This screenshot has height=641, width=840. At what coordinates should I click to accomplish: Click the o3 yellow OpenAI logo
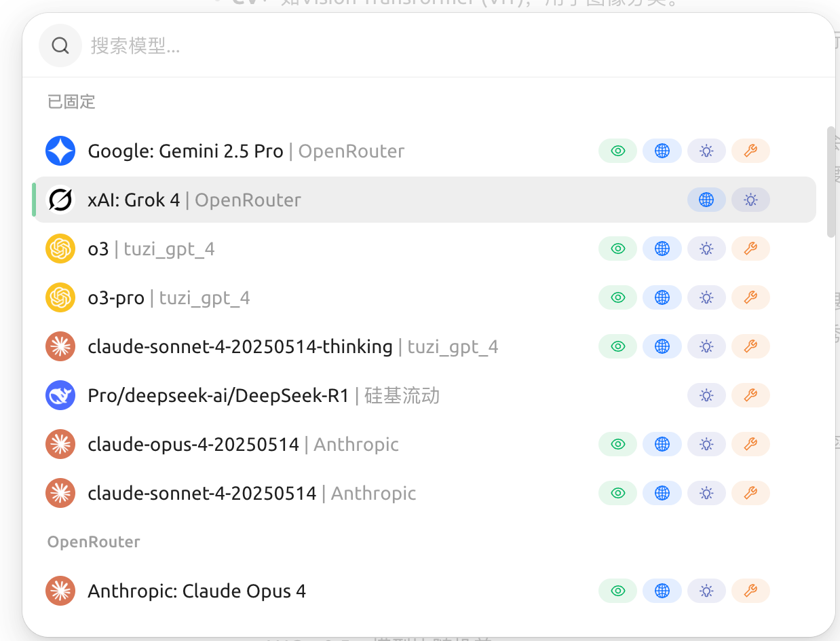click(60, 249)
